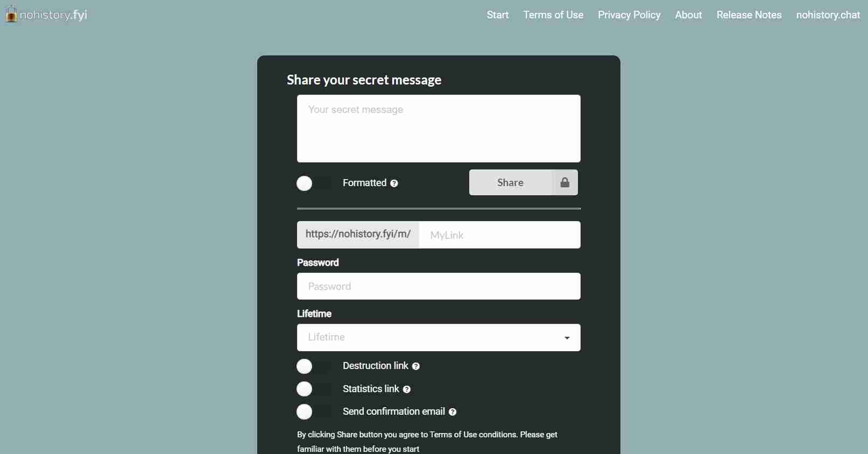The image size is (868, 454).
Task: Open help icon beside Send confirmation email
Action: pos(453,412)
